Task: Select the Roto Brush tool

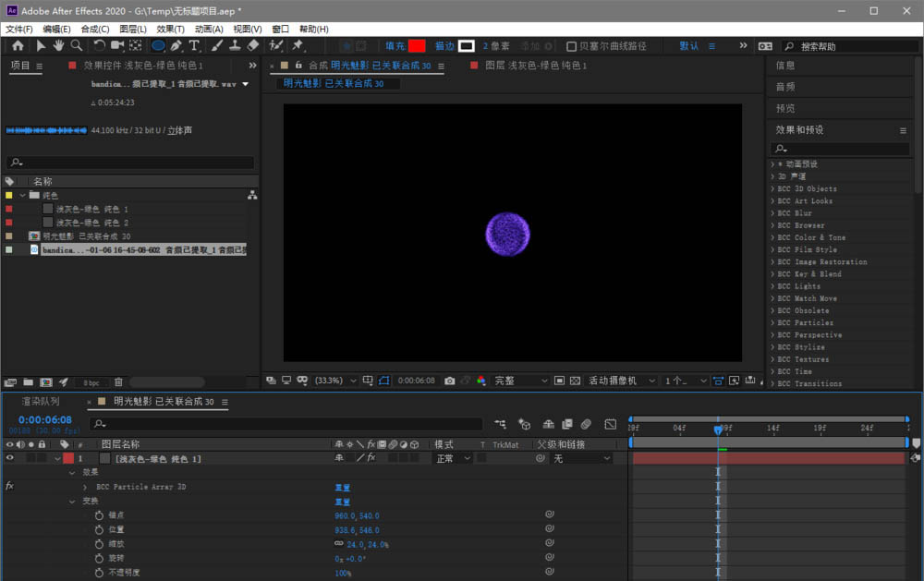Action: tap(275, 45)
